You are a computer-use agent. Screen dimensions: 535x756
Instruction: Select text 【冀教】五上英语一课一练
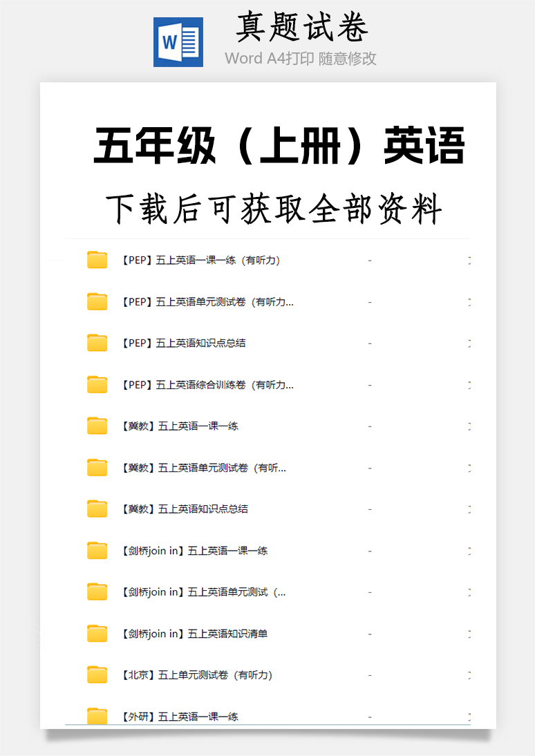(x=180, y=426)
